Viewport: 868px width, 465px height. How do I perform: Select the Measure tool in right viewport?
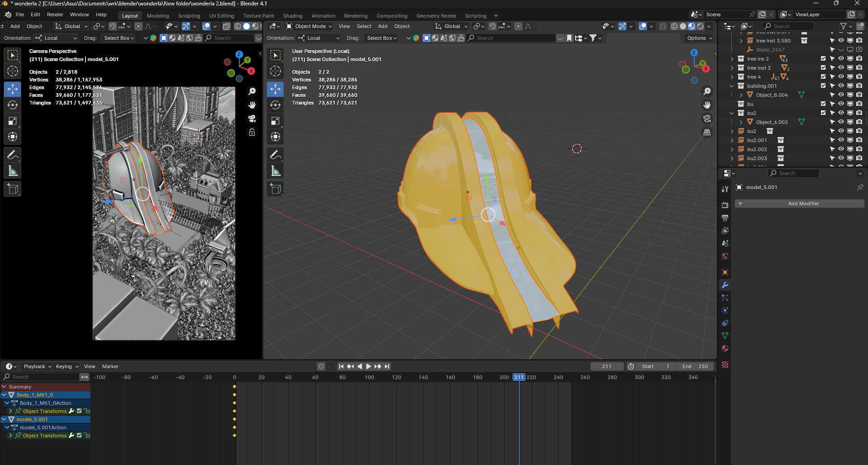point(275,171)
